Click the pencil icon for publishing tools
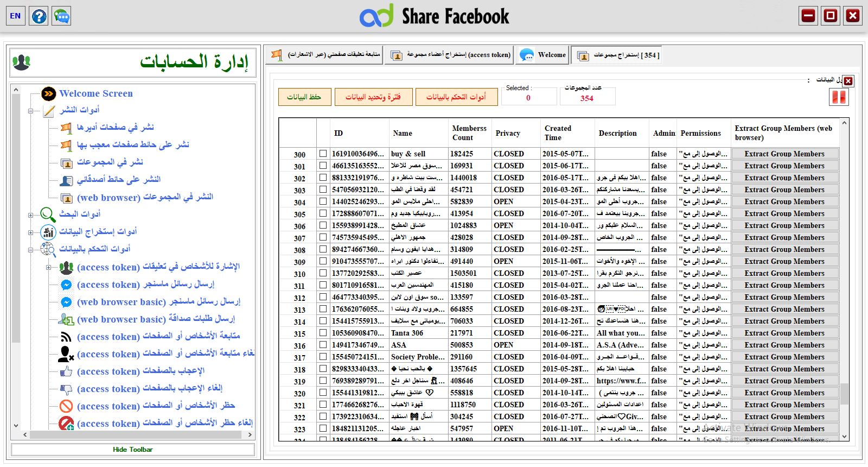The width and height of the screenshot is (868, 467). 49,111
